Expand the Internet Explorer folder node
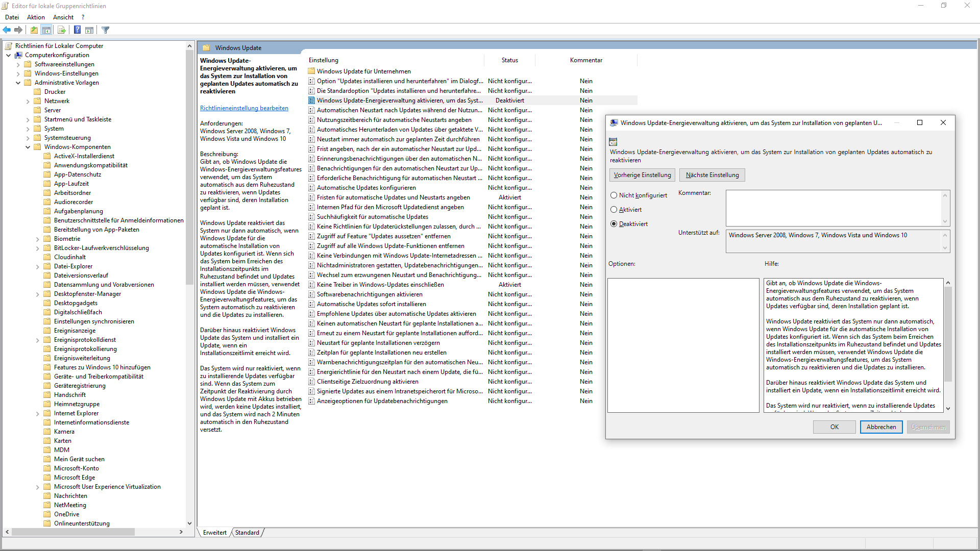980x551 pixels. [x=38, y=414]
